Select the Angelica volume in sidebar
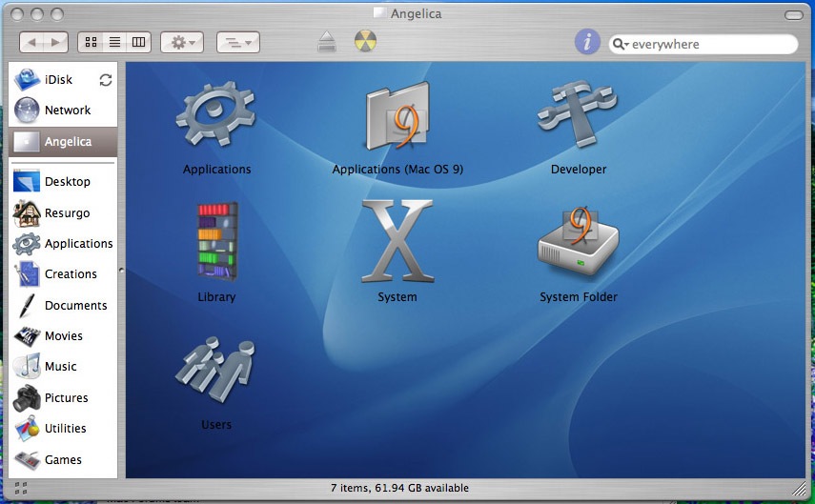The height and width of the screenshot is (504, 815). [x=63, y=141]
